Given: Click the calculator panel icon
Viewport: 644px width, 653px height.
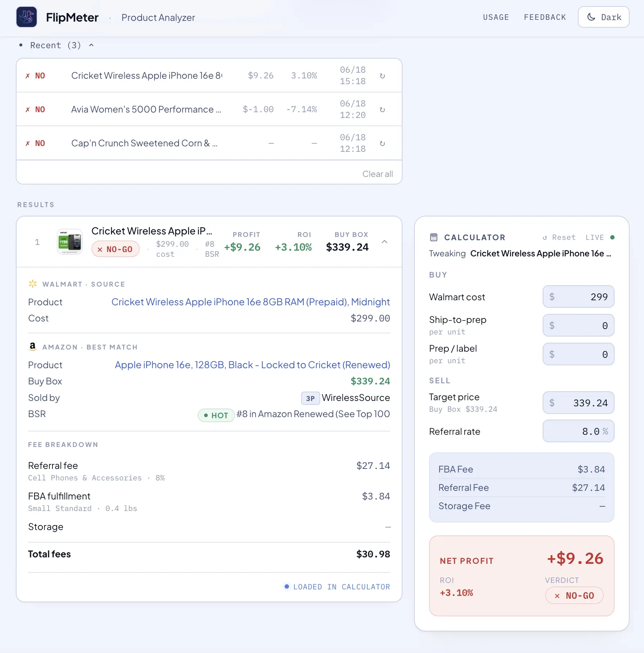Looking at the screenshot, I should 434,237.
